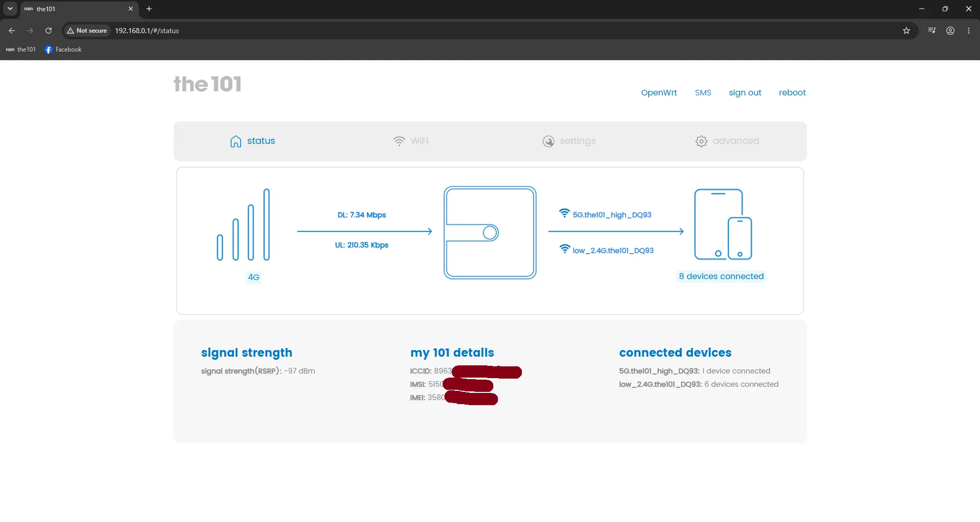The image size is (980, 522).
Task: Open the media control icon in toolbar
Action: tap(932, 31)
